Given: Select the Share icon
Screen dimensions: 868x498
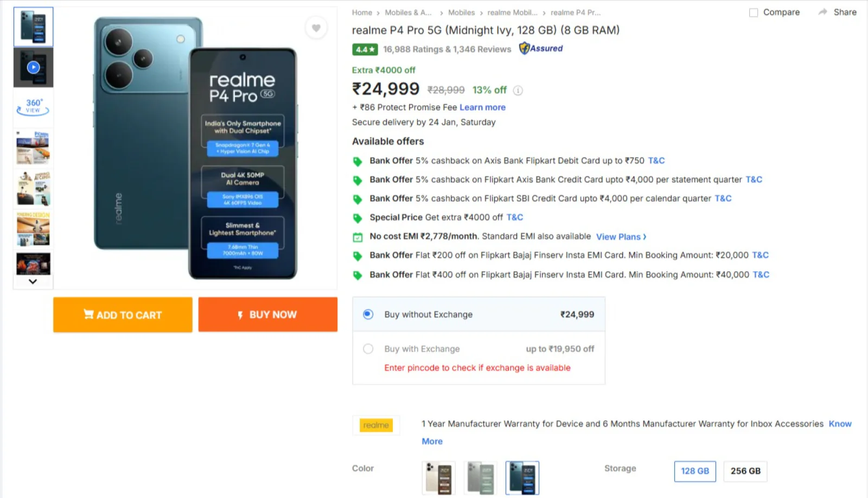Looking at the screenshot, I should (x=836, y=12).
